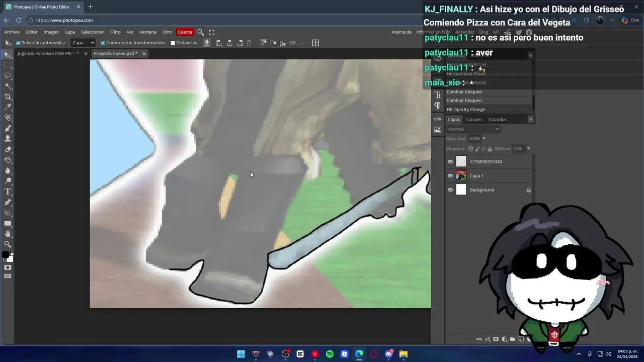
Task: Hide Capa 1 layer via eye icon
Action: [450, 176]
